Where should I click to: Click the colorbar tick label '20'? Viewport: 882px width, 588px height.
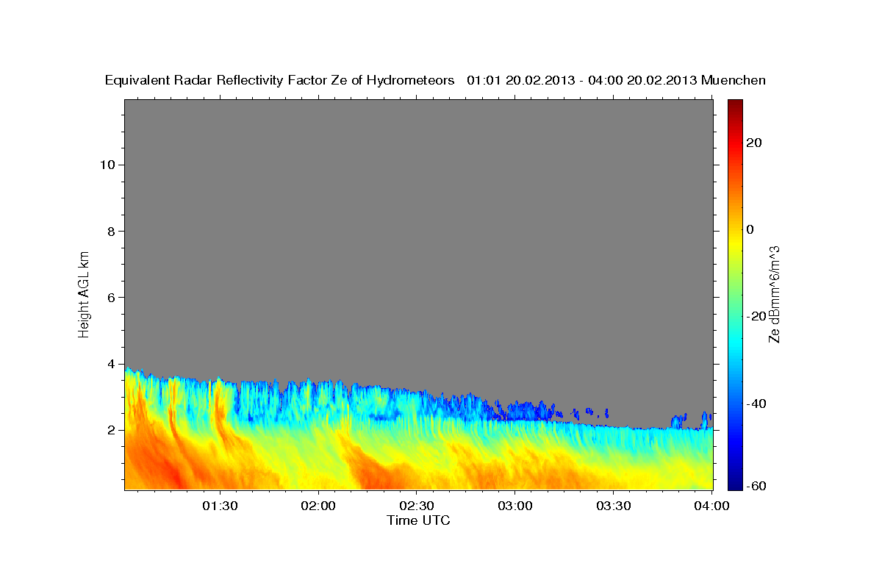tap(753, 143)
